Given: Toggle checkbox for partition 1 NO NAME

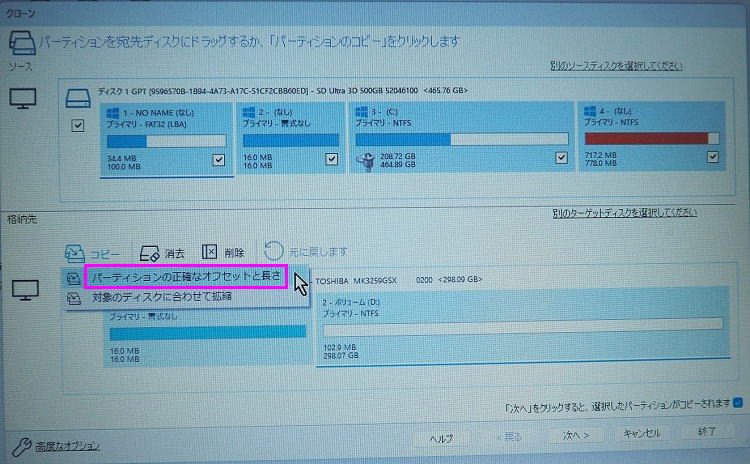Looking at the screenshot, I should click(218, 159).
